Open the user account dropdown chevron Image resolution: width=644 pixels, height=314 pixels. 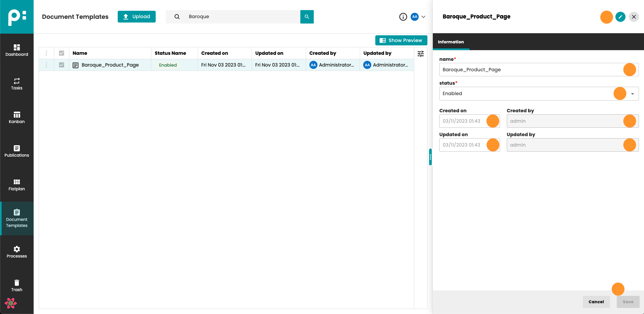423,17
